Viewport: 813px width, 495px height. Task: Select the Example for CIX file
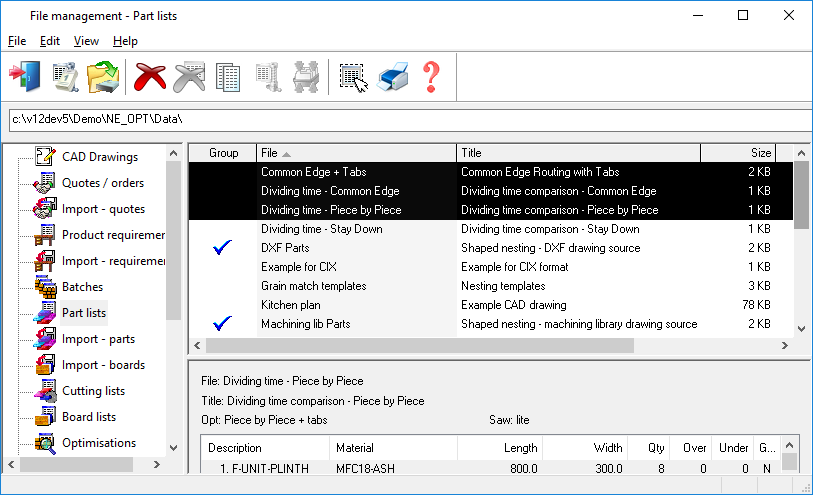click(299, 267)
